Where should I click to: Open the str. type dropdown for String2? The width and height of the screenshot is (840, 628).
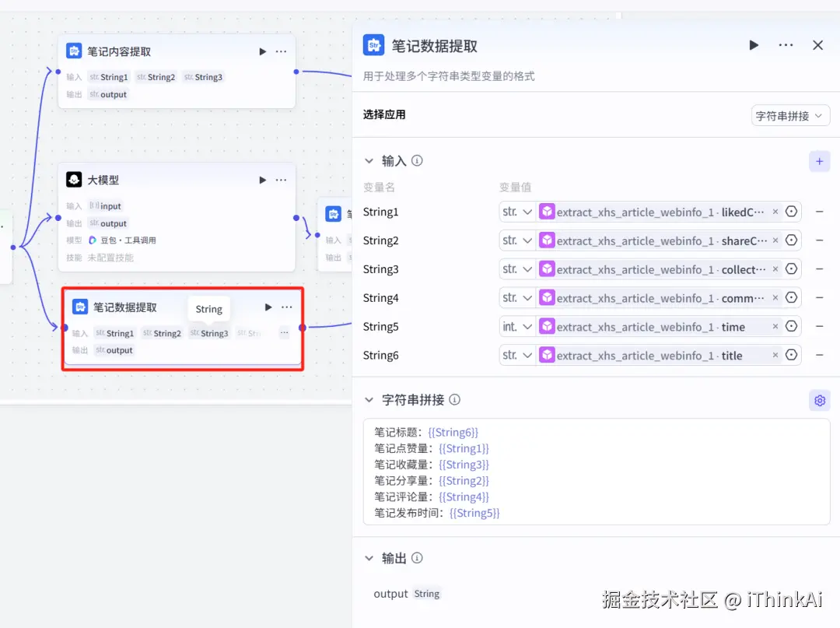516,240
